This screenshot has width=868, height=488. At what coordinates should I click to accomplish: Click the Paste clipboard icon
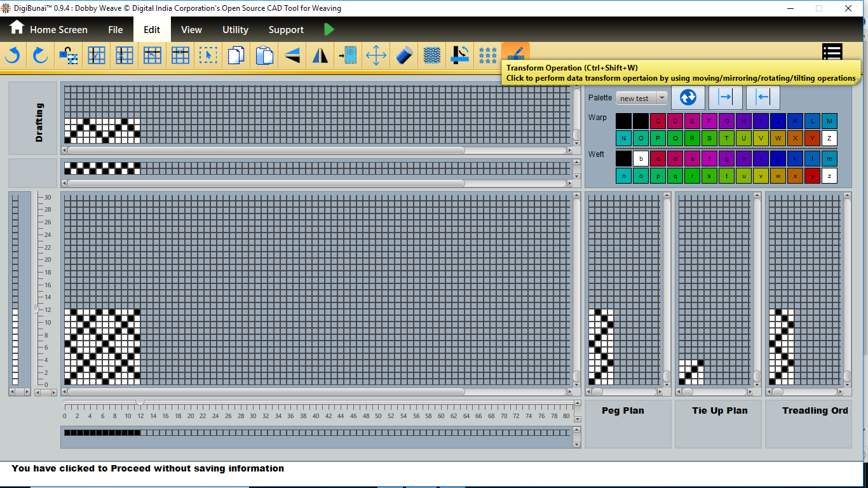(264, 56)
